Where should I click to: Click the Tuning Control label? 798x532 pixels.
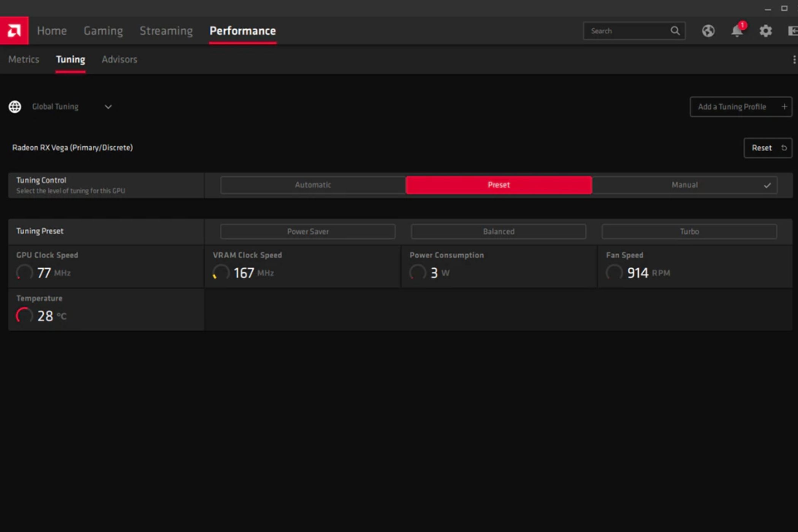coord(41,180)
